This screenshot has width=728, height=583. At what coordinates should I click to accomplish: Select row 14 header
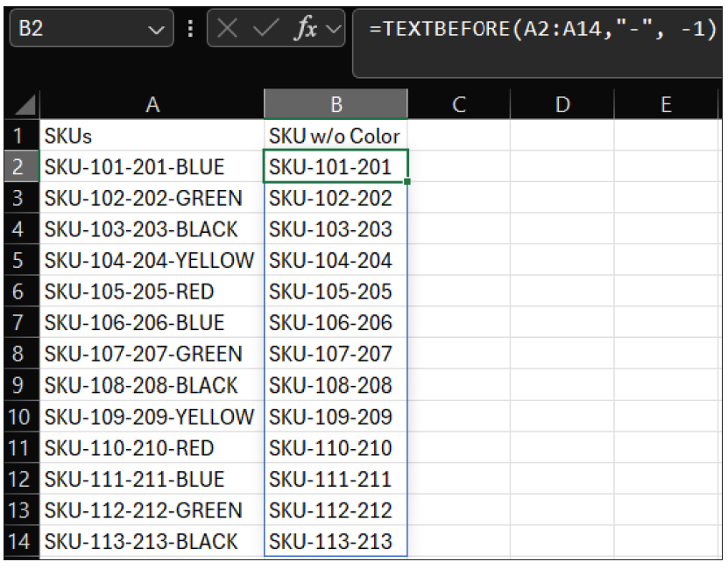[x=19, y=541]
